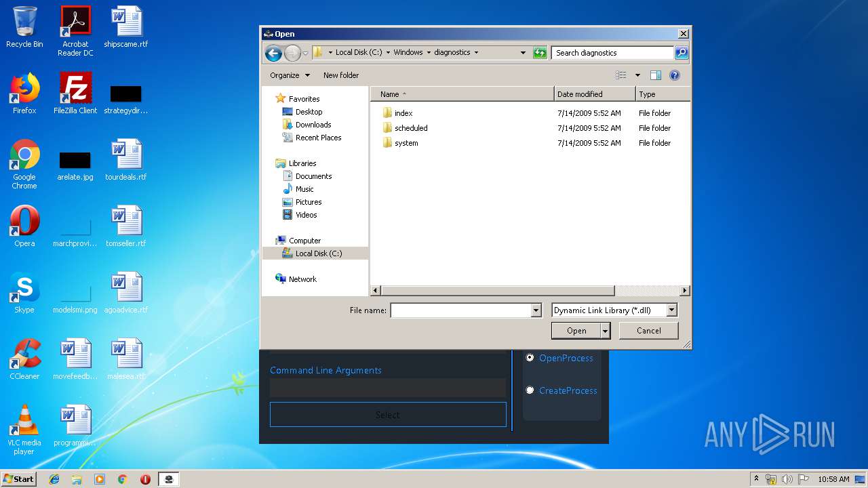868x488 pixels.
Task: Click the search magnifier icon
Action: (682, 53)
